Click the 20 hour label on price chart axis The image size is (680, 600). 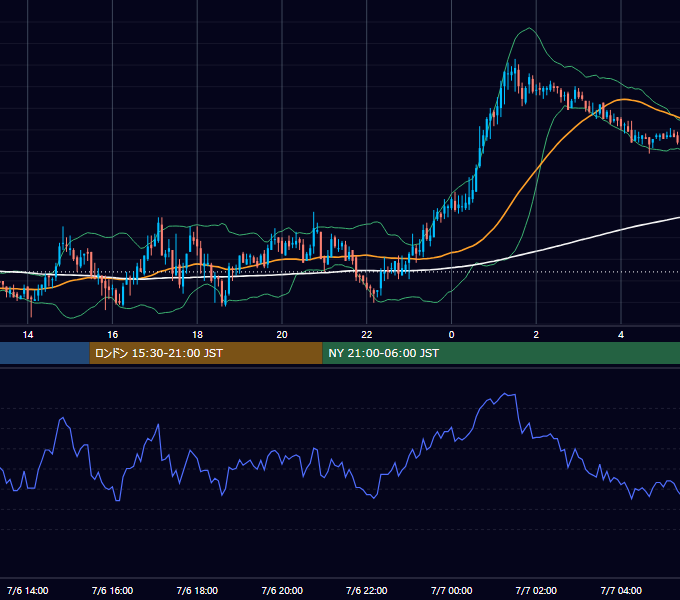pos(282,335)
